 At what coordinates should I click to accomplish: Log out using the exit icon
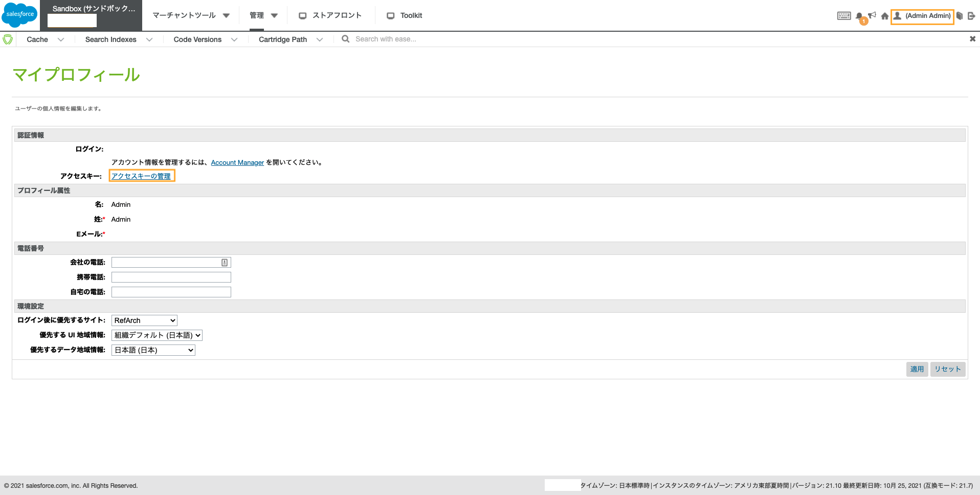point(972,15)
